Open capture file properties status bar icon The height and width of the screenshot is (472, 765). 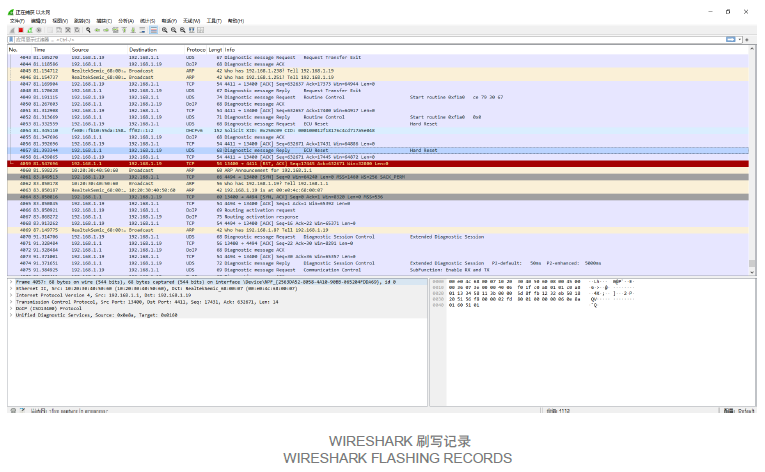pos(22,411)
